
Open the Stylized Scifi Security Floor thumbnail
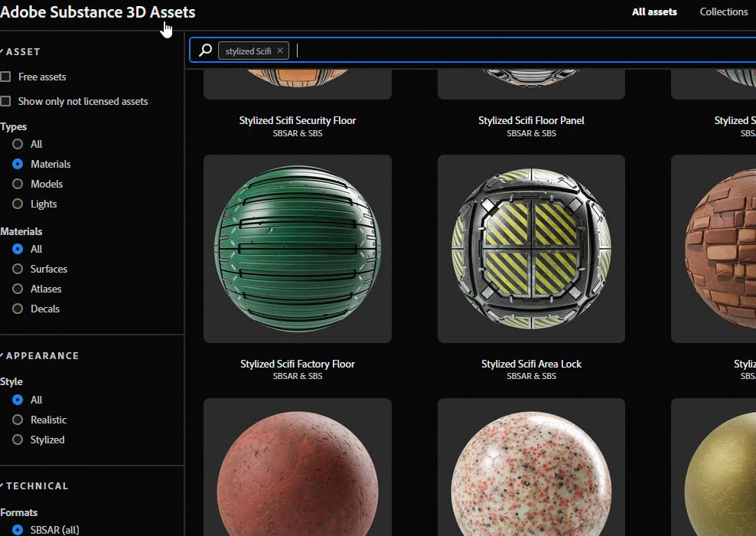[x=298, y=84]
